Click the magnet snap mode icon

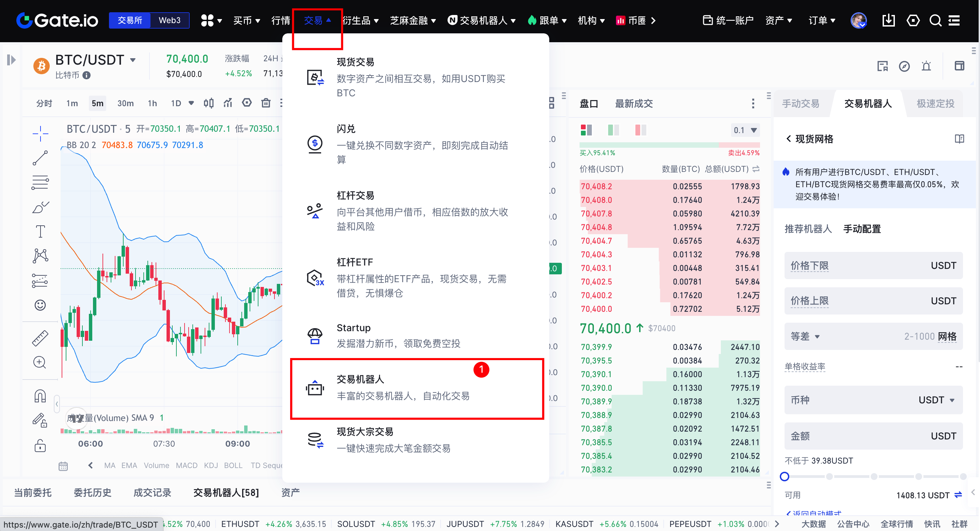(x=40, y=396)
